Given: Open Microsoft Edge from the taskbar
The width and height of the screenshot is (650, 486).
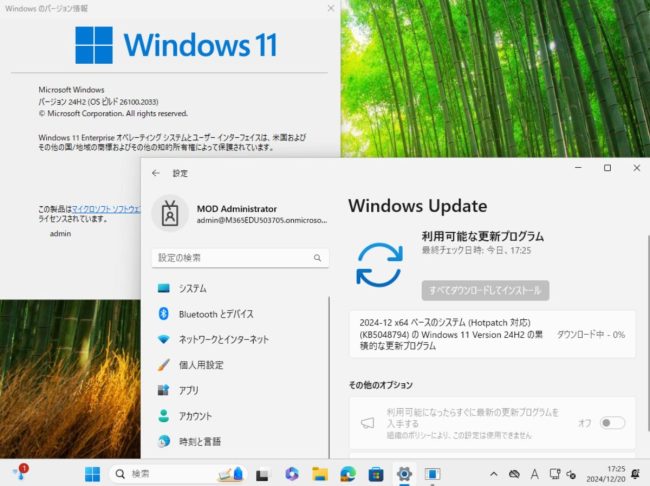Looking at the screenshot, I should [x=347, y=473].
